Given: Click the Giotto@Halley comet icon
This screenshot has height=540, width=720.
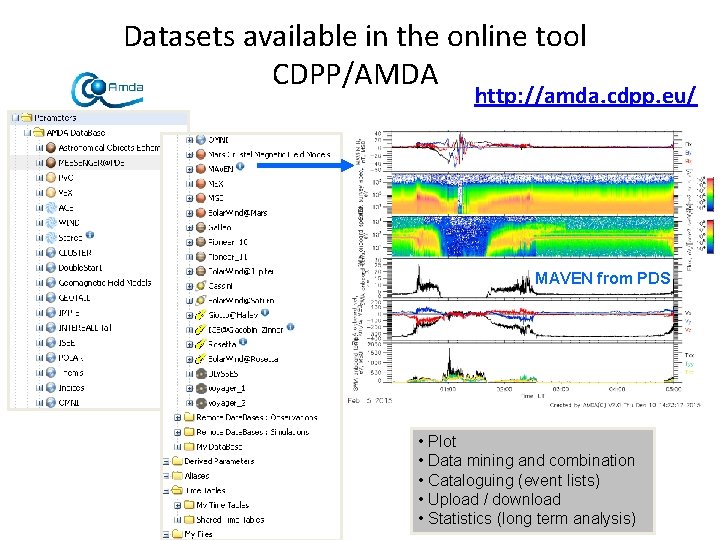Looking at the screenshot, I should 201,315.
